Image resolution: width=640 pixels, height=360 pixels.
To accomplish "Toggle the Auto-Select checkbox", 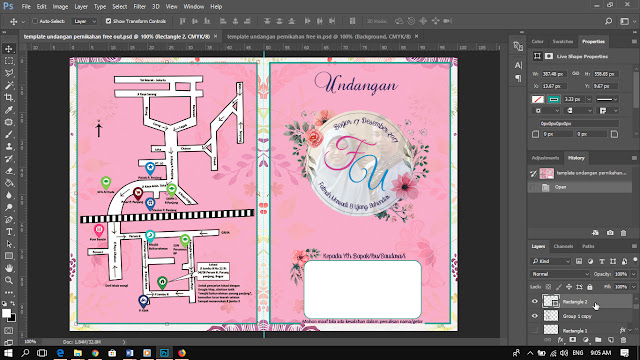I will (x=35, y=21).
